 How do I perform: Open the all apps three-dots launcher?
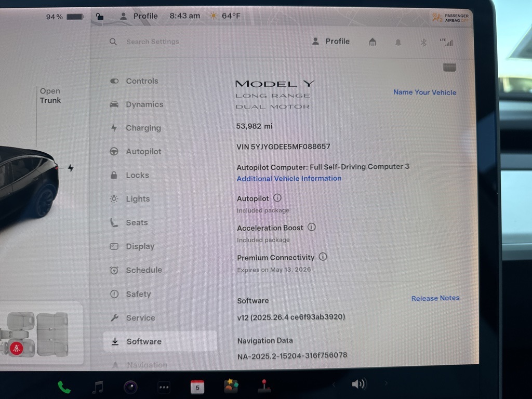point(164,387)
